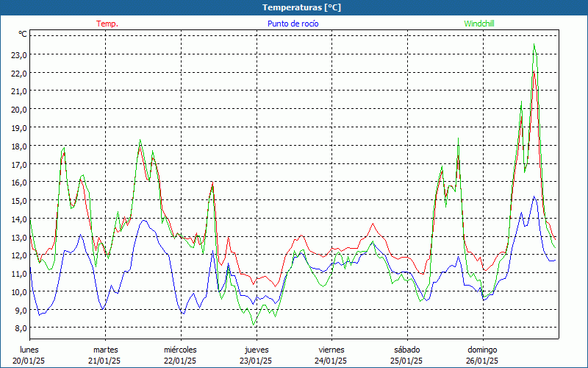Click the 23,0 y-axis value

(19, 54)
